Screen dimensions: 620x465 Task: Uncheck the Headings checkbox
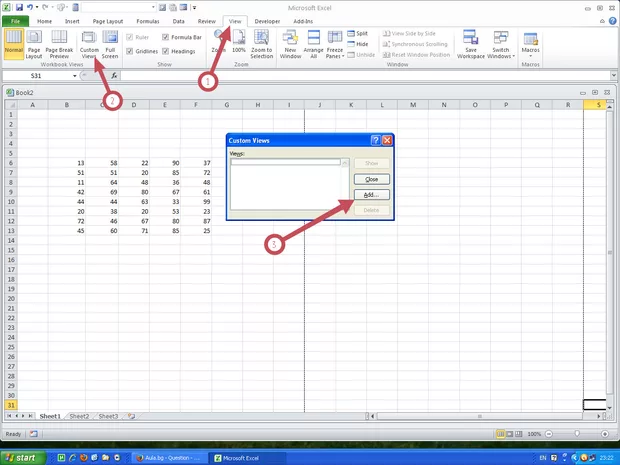click(165, 51)
